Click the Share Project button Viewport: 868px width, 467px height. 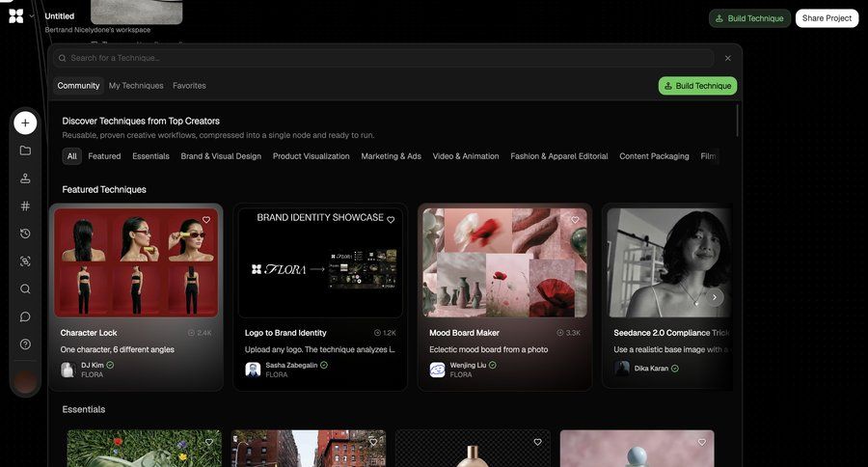tap(827, 18)
